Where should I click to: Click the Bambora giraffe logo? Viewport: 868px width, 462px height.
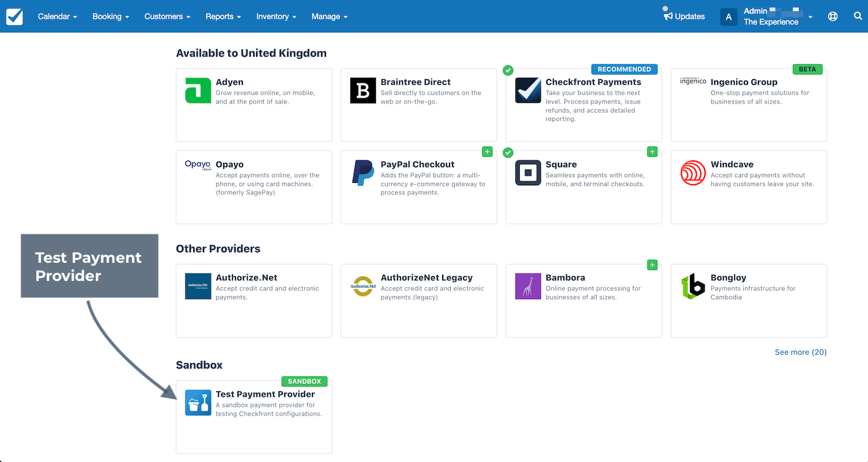[x=528, y=286]
